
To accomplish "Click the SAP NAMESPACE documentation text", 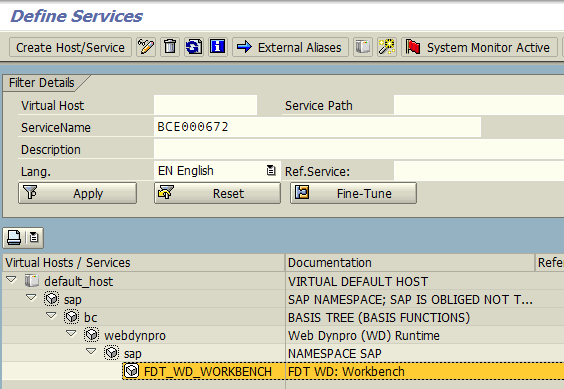I will (x=410, y=299).
